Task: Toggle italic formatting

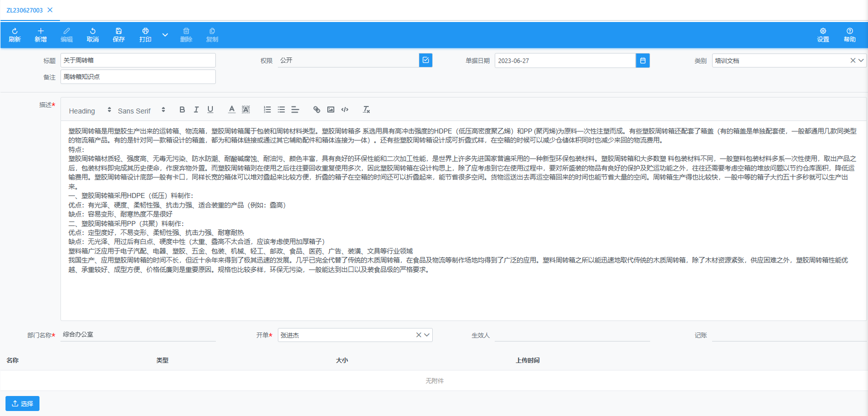Action: click(196, 109)
